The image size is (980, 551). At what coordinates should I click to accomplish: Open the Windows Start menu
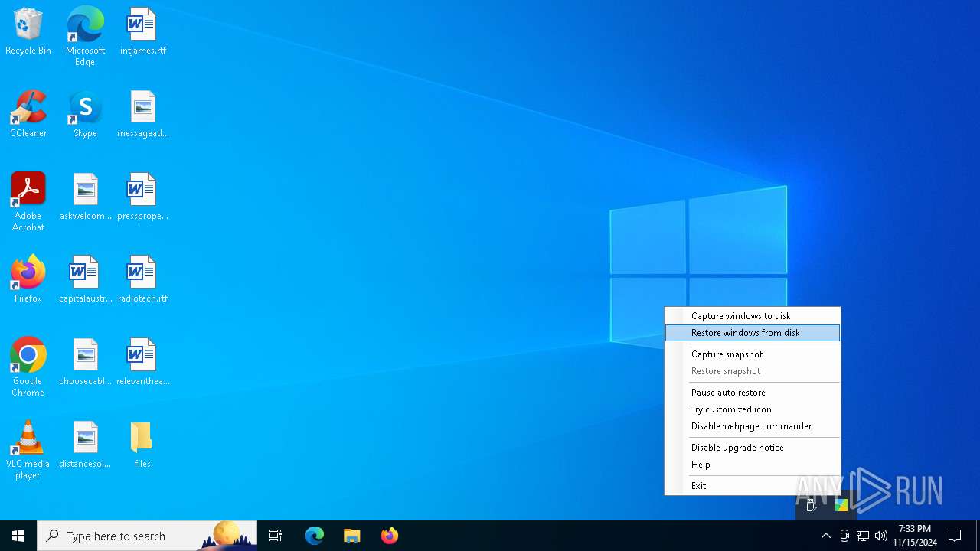point(18,536)
